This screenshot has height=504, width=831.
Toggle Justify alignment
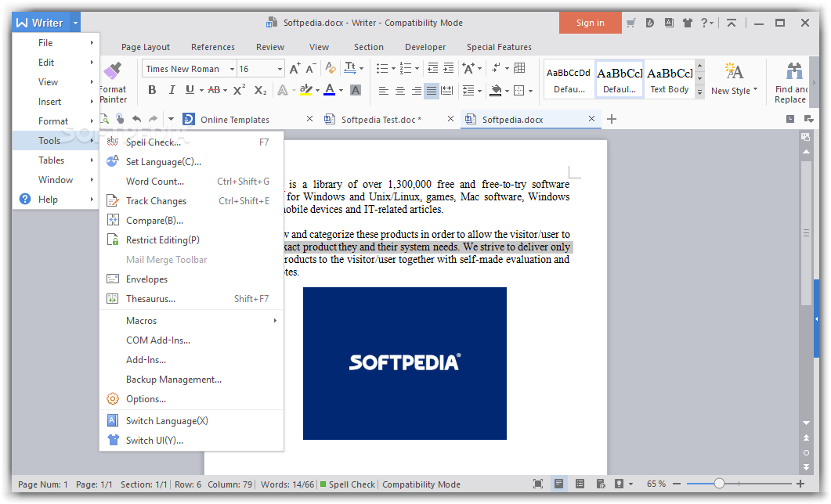click(432, 91)
